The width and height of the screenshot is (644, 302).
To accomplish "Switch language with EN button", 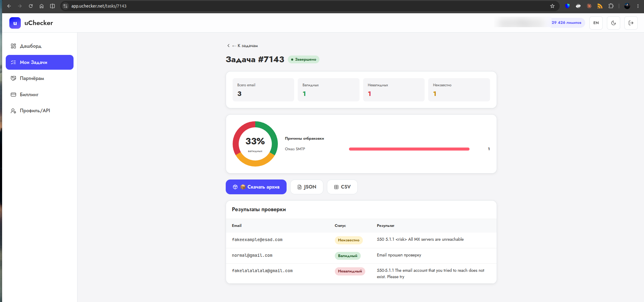I will [x=596, y=23].
